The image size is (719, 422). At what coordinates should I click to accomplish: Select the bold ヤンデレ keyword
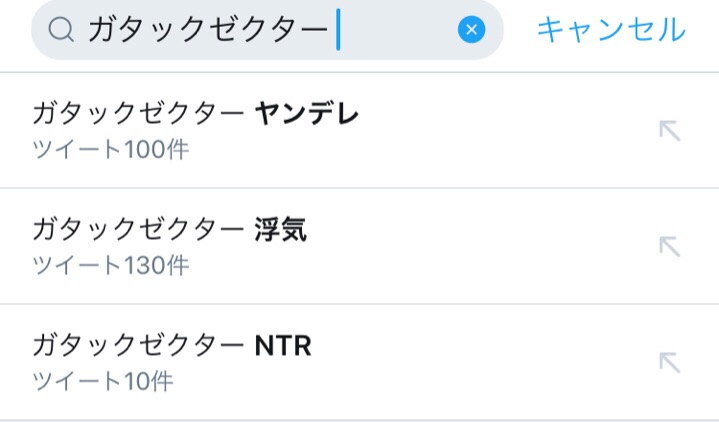pos(306,115)
